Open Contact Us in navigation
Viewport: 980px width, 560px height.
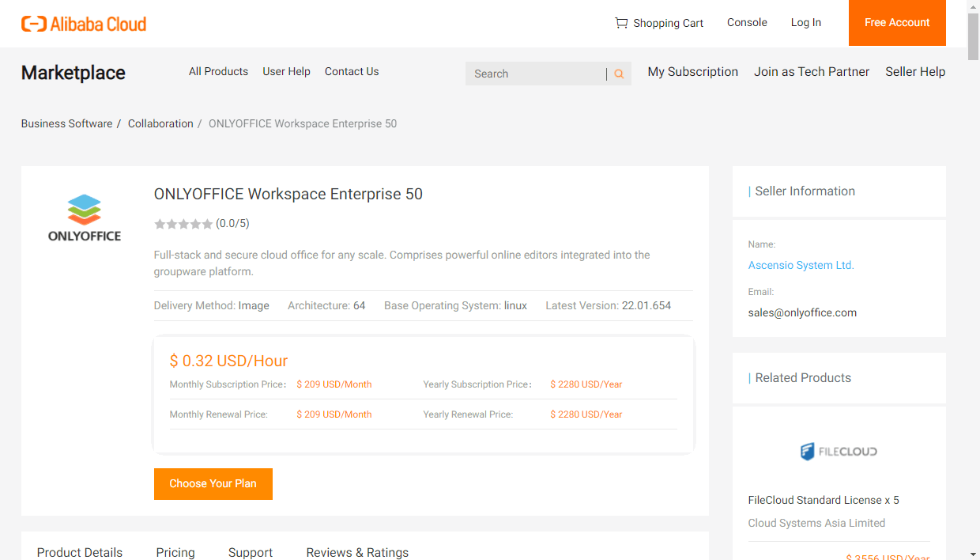point(352,71)
